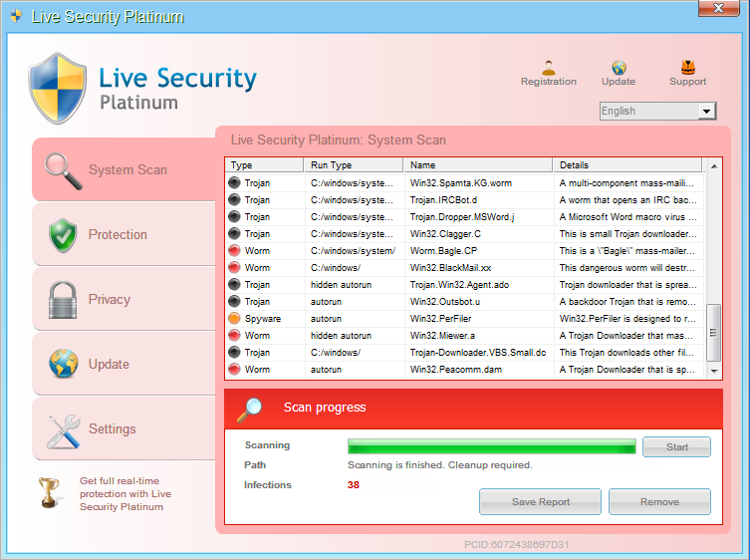Image resolution: width=750 pixels, height=560 pixels.
Task: Open the System Scan tab
Action: click(124, 170)
